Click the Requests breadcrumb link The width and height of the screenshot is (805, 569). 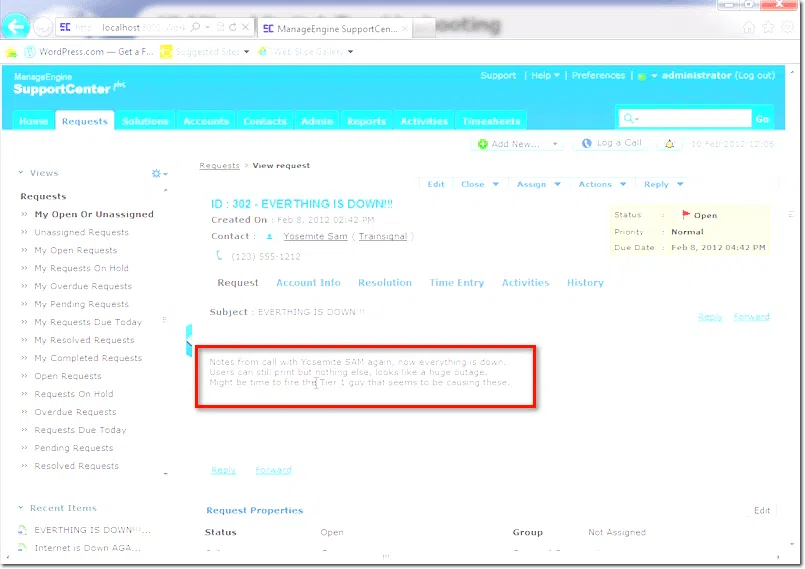219,165
